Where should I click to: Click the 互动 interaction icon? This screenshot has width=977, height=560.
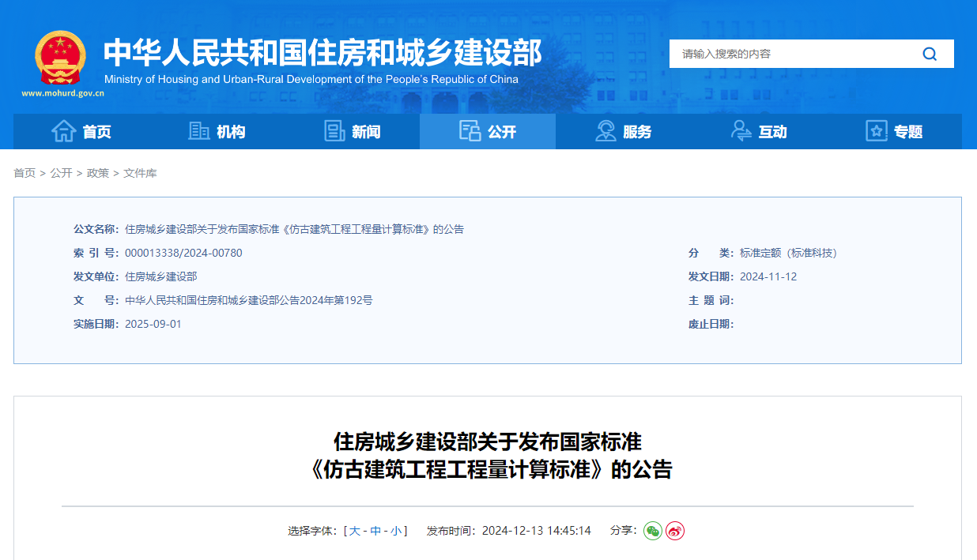[x=741, y=131]
